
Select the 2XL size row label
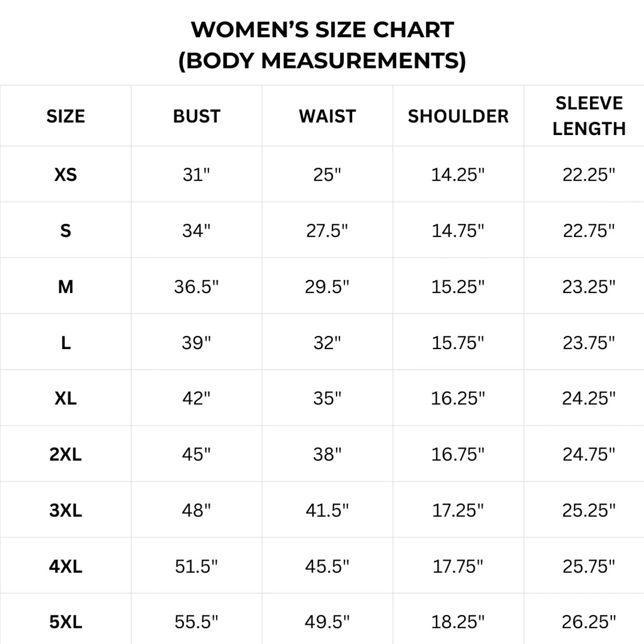coord(65,454)
